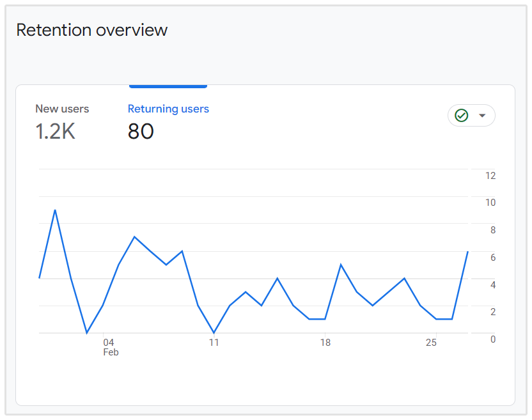Click the 10 value on the y-axis

point(490,203)
